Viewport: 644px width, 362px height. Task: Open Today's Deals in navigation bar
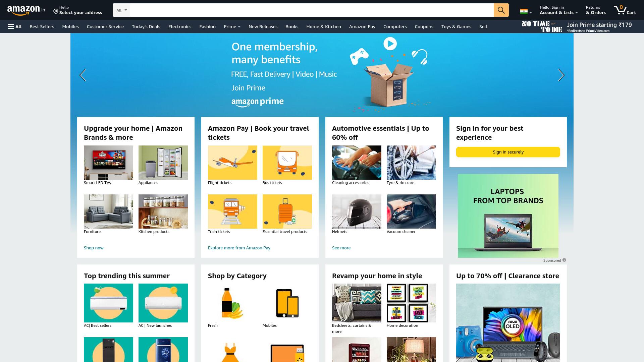pyautogui.click(x=146, y=26)
